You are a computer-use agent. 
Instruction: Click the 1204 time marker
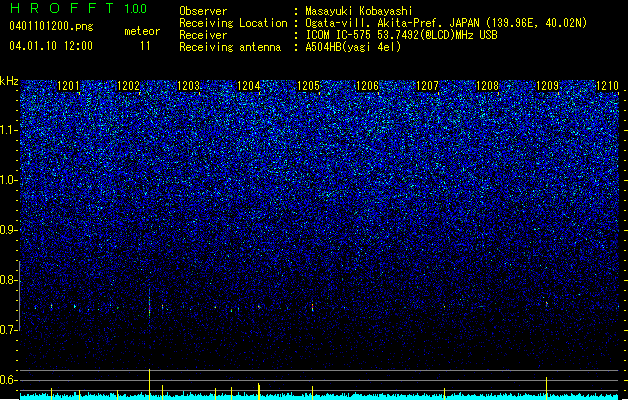(x=248, y=86)
